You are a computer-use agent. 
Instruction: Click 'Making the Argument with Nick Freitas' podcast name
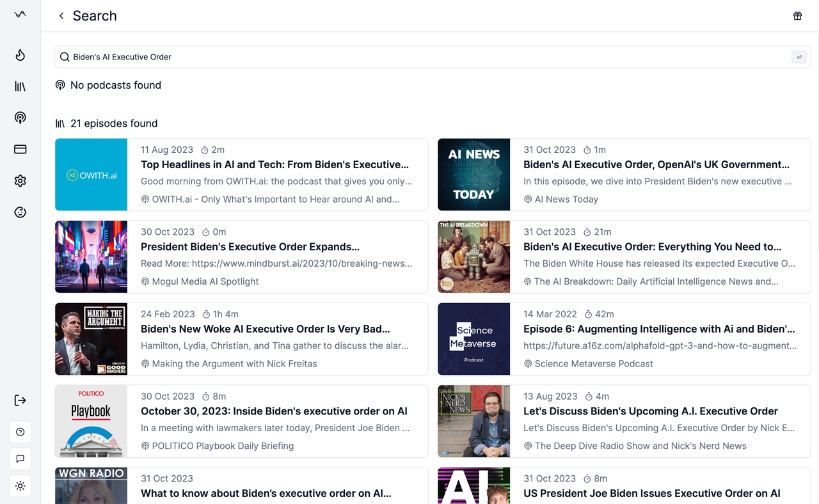coord(234,364)
